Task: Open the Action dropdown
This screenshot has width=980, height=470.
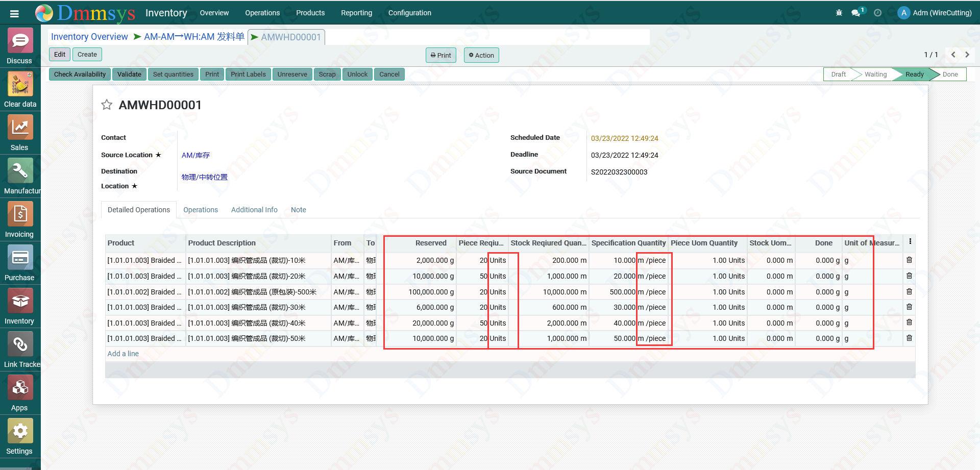Action: 481,55
